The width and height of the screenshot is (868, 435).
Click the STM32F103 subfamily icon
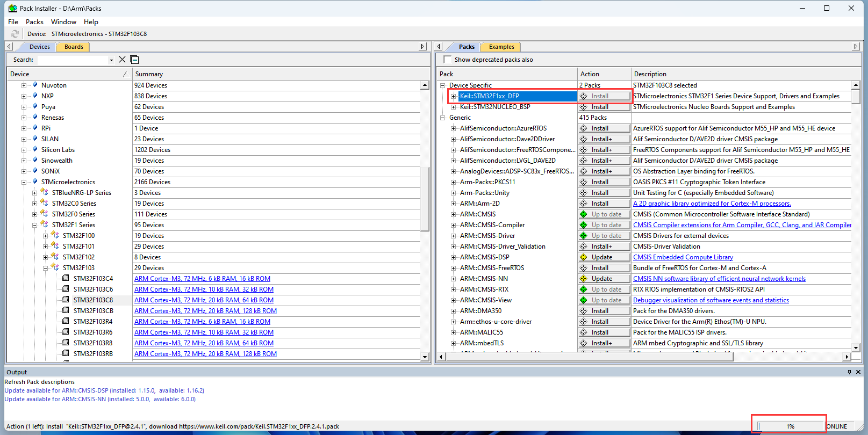(55, 267)
